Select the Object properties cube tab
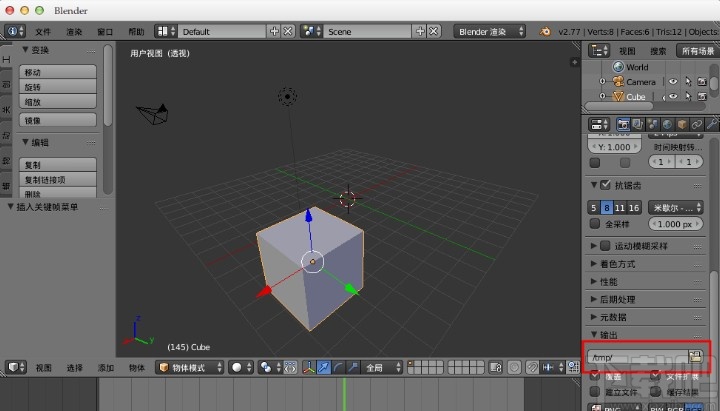This screenshot has width=720, height=411. coord(682,124)
